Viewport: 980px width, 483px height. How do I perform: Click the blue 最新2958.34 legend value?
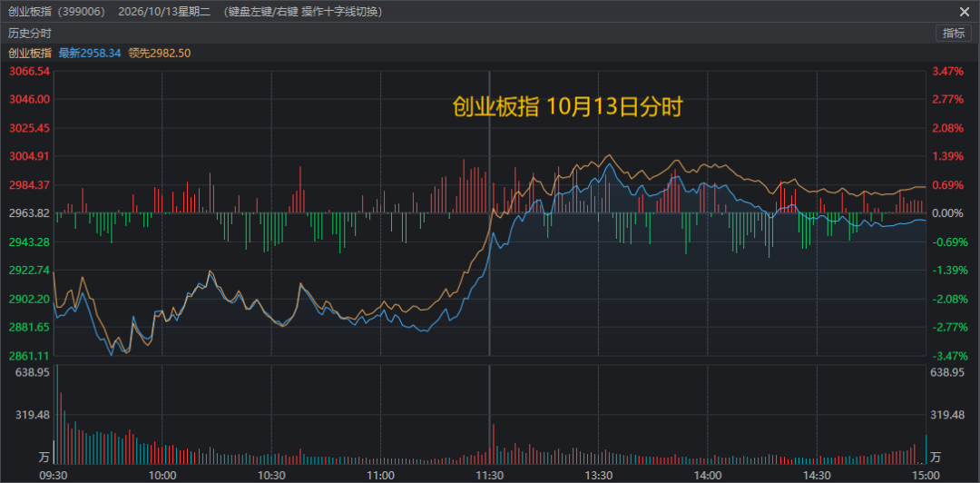point(89,54)
